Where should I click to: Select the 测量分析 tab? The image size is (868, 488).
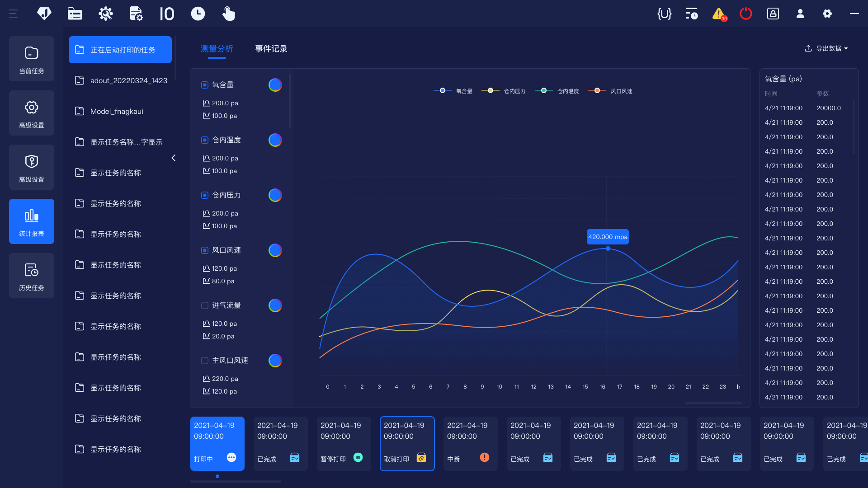(x=217, y=49)
